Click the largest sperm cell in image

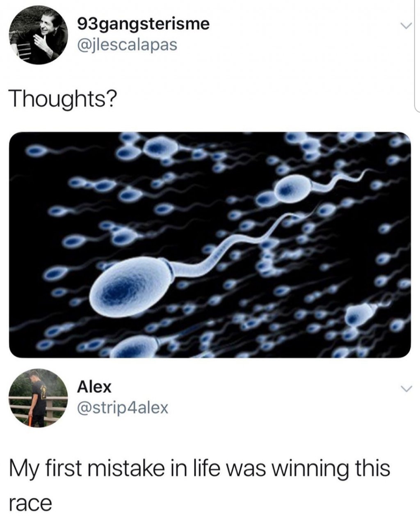pos(132,284)
